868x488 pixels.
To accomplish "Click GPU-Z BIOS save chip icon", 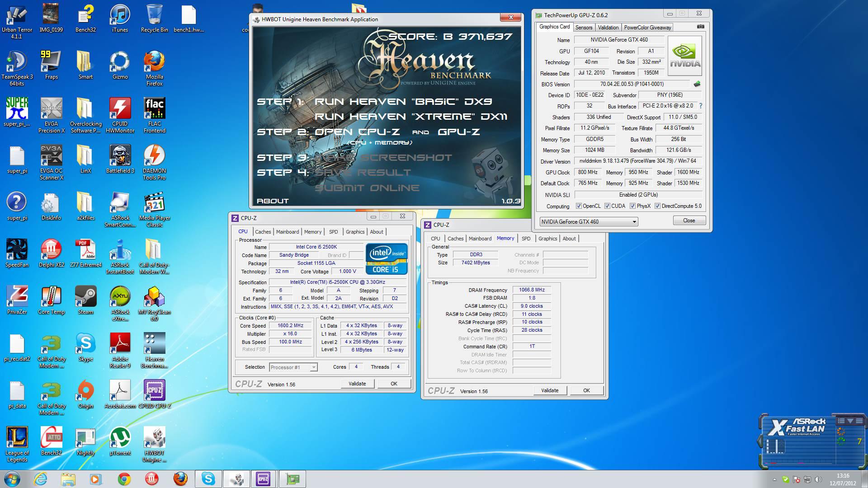I will [x=697, y=84].
